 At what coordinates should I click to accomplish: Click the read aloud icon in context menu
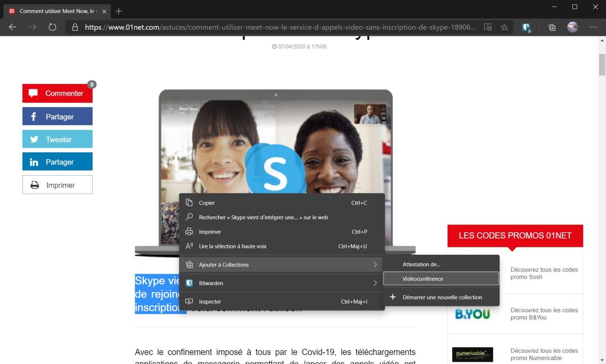pyautogui.click(x=189, y=246)
